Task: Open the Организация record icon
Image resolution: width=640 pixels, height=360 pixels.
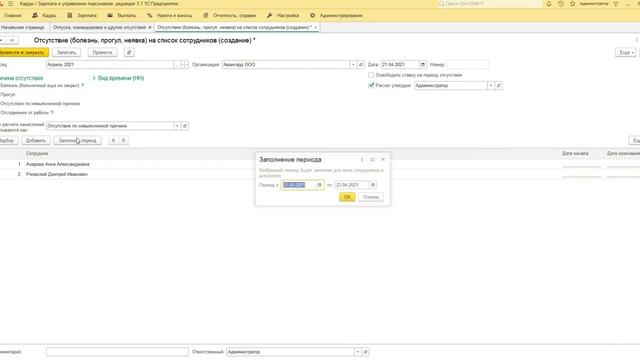Action: [x=361, y=64]
